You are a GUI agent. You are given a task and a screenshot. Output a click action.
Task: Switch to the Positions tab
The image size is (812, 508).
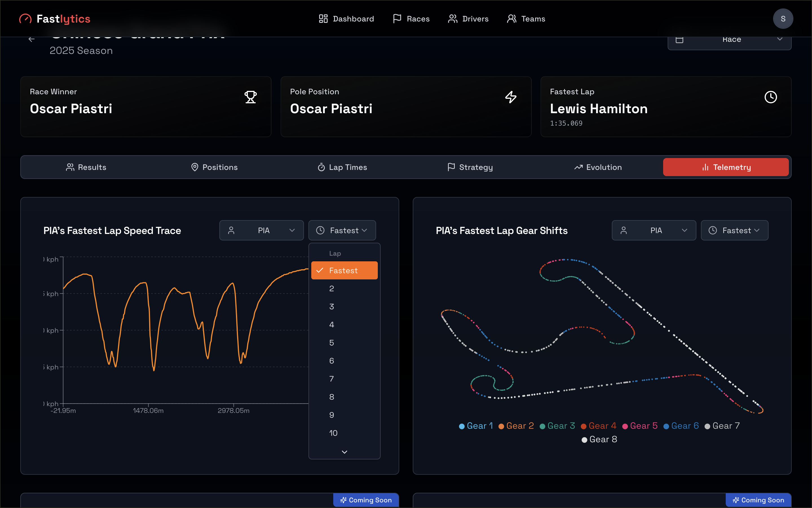pos(214,167)
